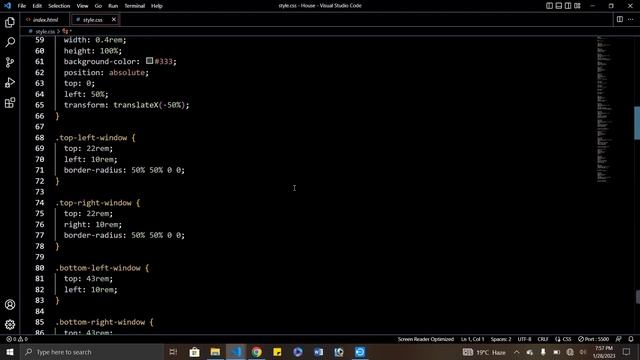Click the minimap code overview
640x360 pixels.
tap(604, 109)
